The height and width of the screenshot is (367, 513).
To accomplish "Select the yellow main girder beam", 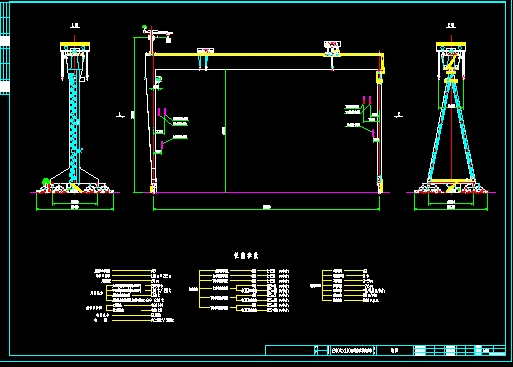I will [x=267, y=54].
